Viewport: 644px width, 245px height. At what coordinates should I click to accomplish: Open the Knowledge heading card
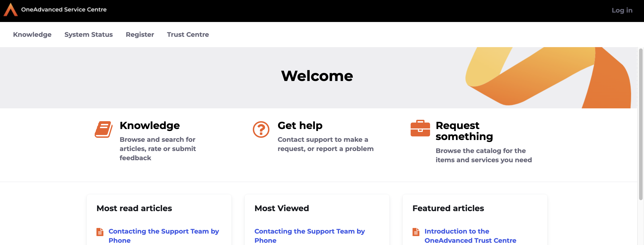[x=149, y=125]
